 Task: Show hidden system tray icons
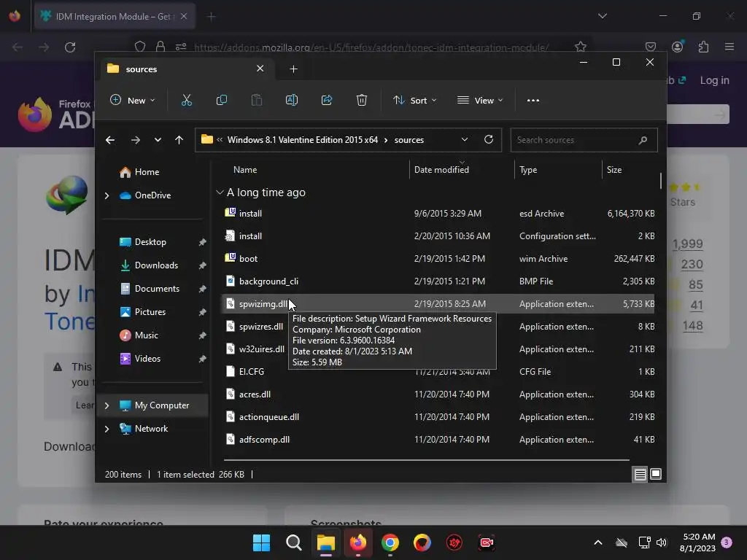coord(598,542)
